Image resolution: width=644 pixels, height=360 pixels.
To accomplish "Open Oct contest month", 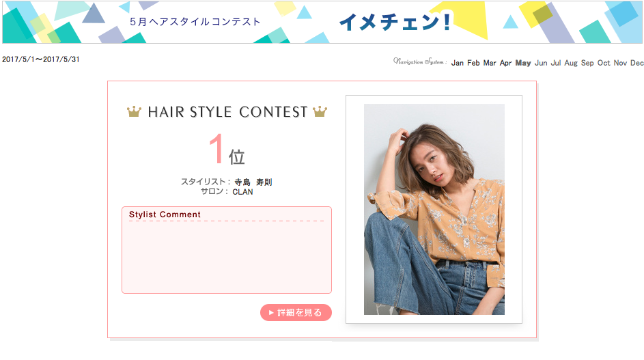I will pyautogui.click(x=604, y=63).
